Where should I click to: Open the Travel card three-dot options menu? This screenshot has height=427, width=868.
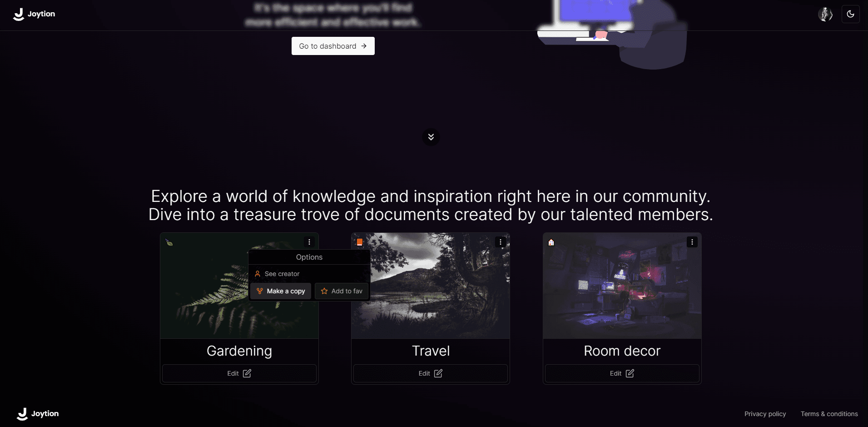tap(501, 242)
